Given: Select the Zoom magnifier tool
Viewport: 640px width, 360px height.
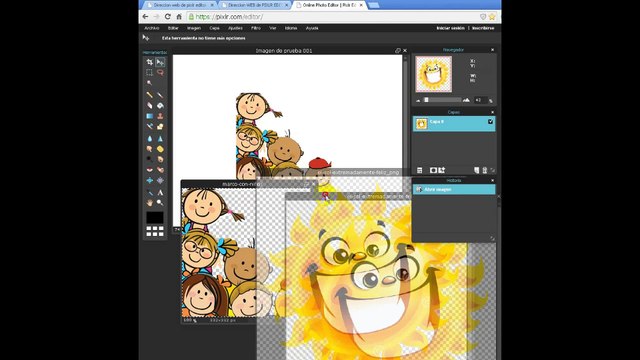Looking at the screenshot, I should click(160, 203).
